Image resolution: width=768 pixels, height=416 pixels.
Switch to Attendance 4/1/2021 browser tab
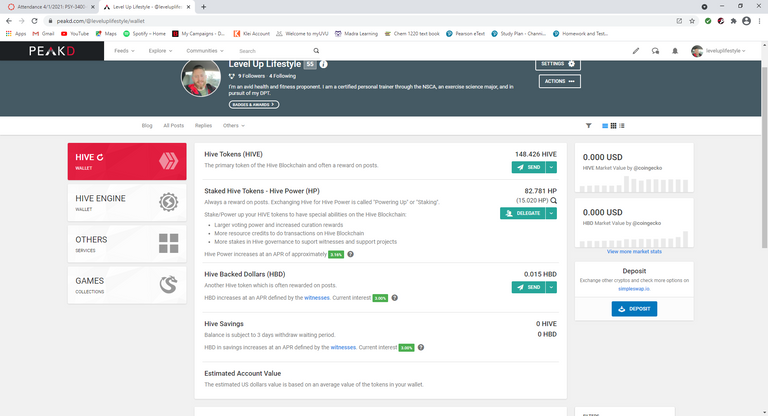(49, 7)
